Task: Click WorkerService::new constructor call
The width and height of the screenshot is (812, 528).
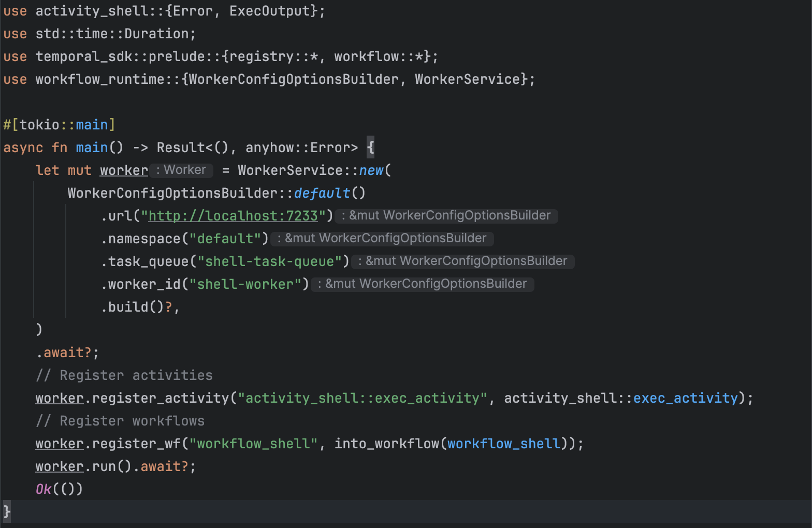Action: [x=314, y=170]
